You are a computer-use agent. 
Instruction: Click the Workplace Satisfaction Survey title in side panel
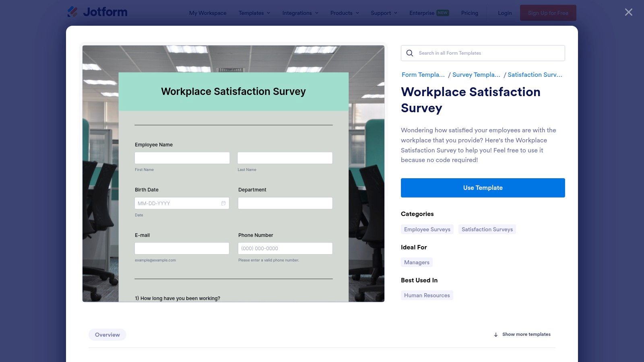(471, 100)
